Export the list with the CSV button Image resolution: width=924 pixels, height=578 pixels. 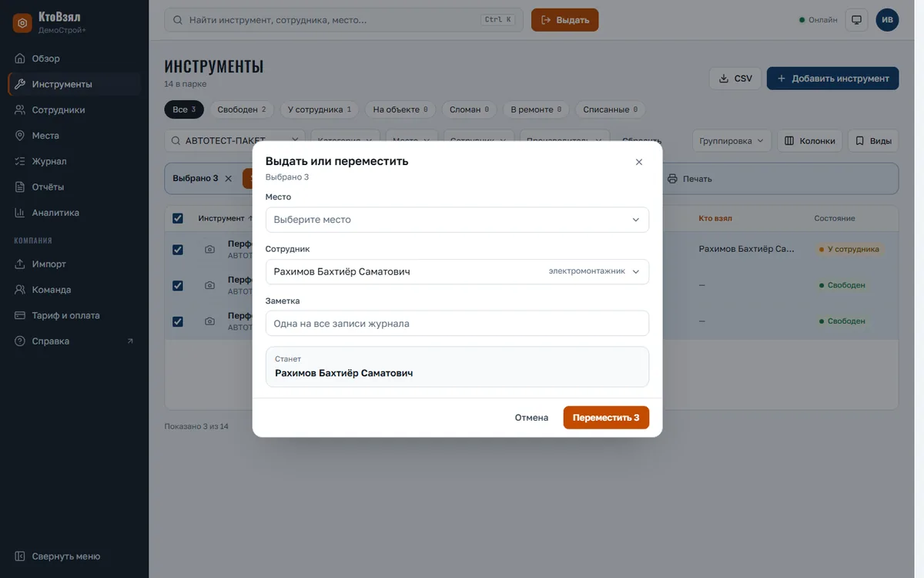tap(735, 79)
